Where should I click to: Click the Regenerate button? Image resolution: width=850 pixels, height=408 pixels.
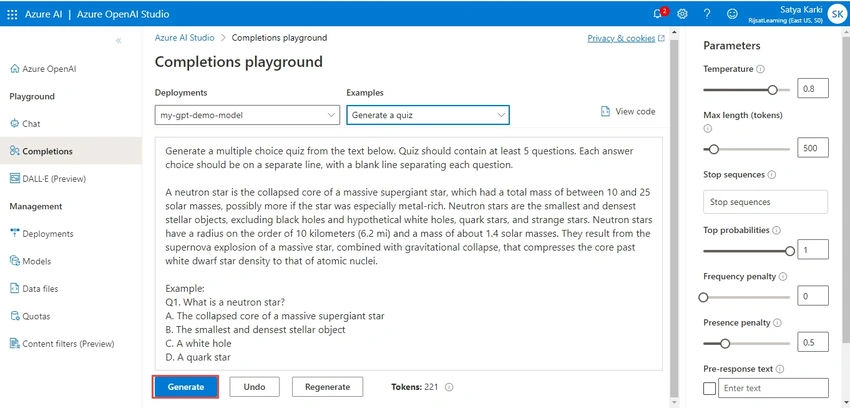coord(327,387)
